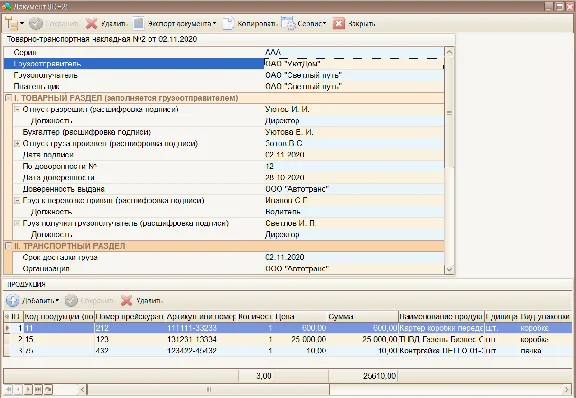Go to the first record in the navigator
This screenshot has width=576, height=398.
point(8,389)
